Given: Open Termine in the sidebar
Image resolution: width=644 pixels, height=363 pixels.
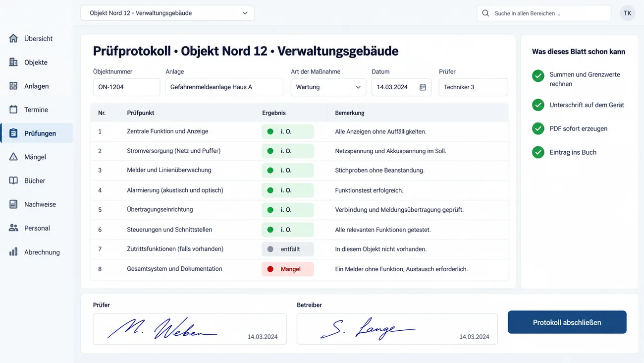Looking at the screenshot, I should point(36,110).
